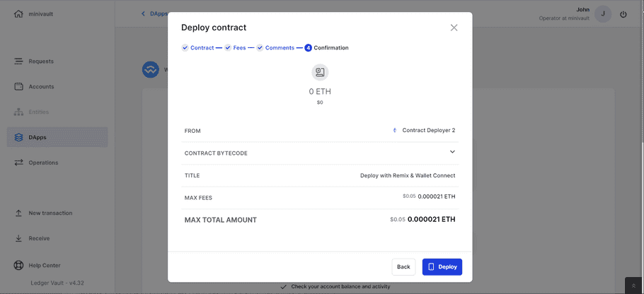Image resolution: width=644 pixels, height=294 pixels.
Task: Close the Deploy contract dialog
Action: click(454, 28)
